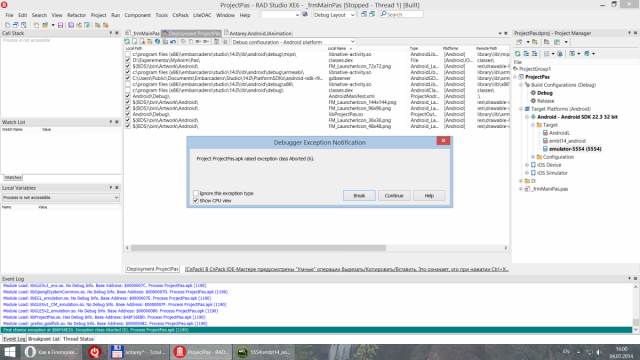Click the Deployment scrollbar right arrow
Screen dimensions: 640x360
[x=506, y=248]
